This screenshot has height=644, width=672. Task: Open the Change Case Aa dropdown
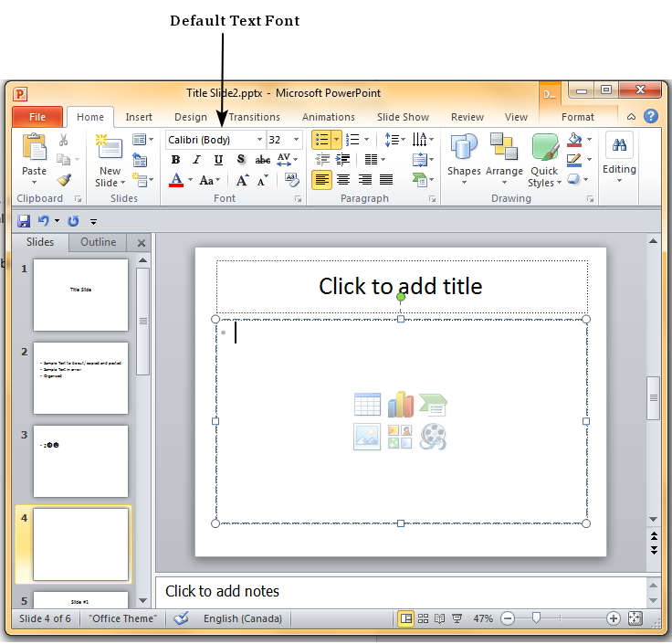point(210,180)
